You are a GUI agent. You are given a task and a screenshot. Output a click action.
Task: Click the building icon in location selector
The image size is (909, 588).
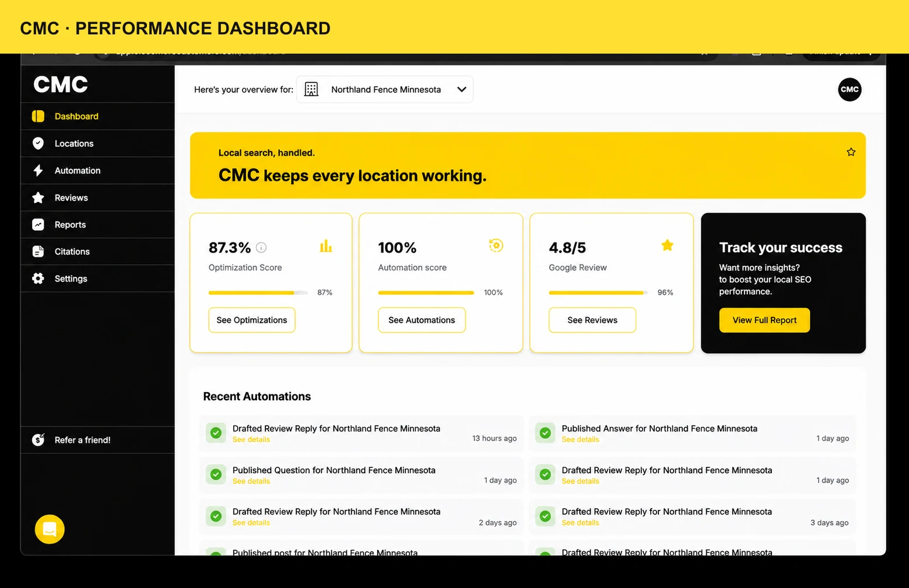(311, 89)
